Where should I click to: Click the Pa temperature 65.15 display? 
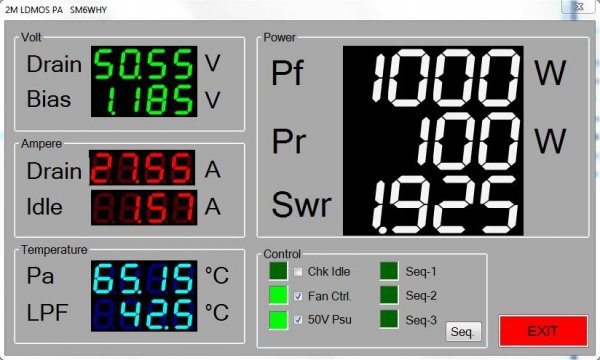click(144, 278)
